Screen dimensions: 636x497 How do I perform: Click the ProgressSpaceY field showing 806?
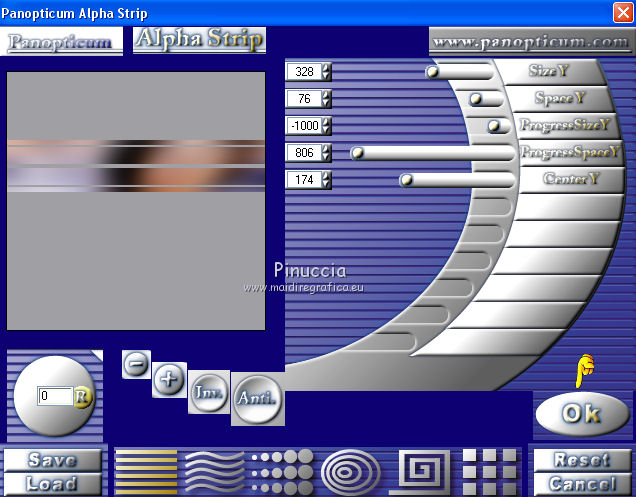[x=304, y=153]
